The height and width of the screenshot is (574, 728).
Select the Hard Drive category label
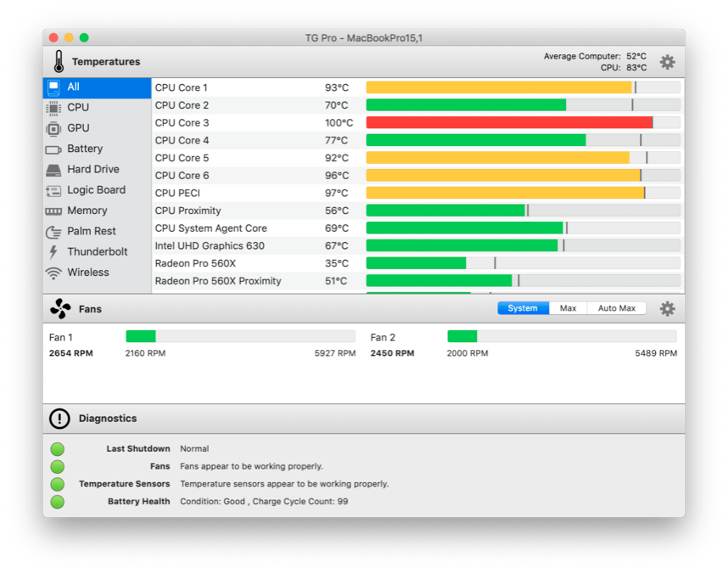[x=93, y=169]
